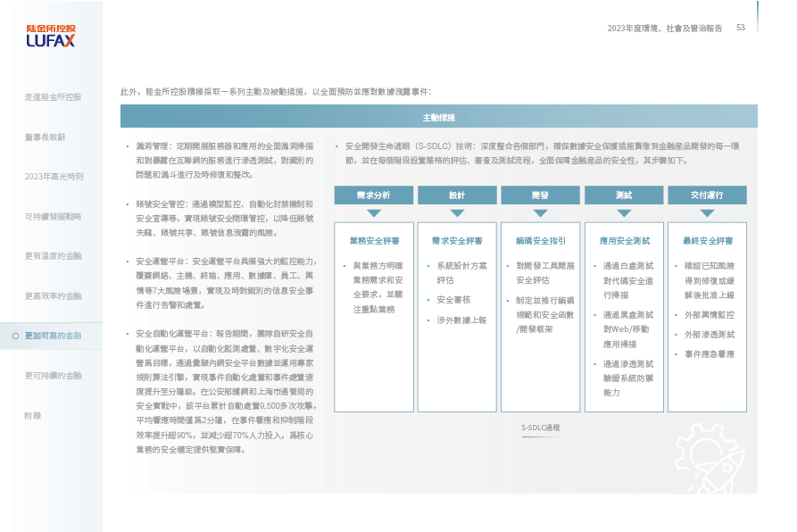Click the down arrow under 需求分析

click(x=374, y=213)
